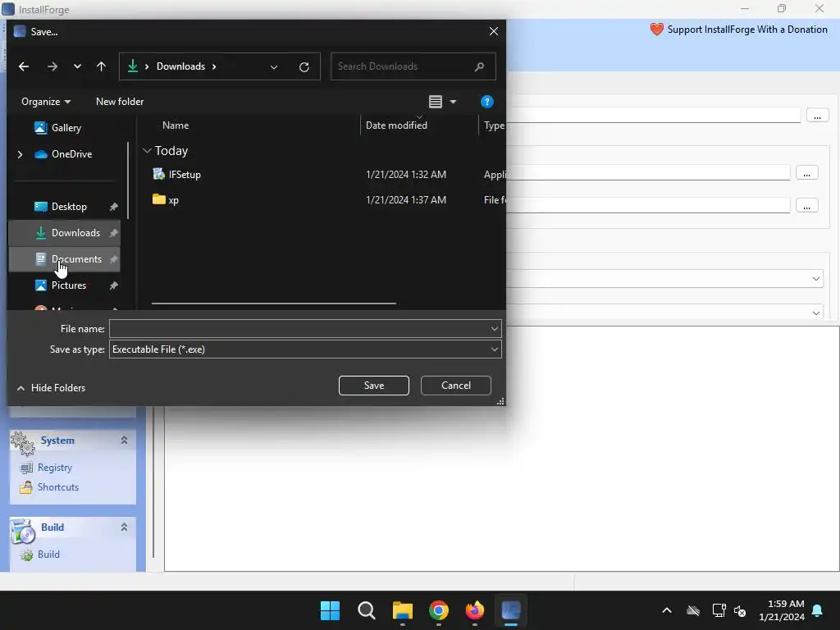840x630 pixels.
Task: Change the file view layout
Action: coord(436,102)
